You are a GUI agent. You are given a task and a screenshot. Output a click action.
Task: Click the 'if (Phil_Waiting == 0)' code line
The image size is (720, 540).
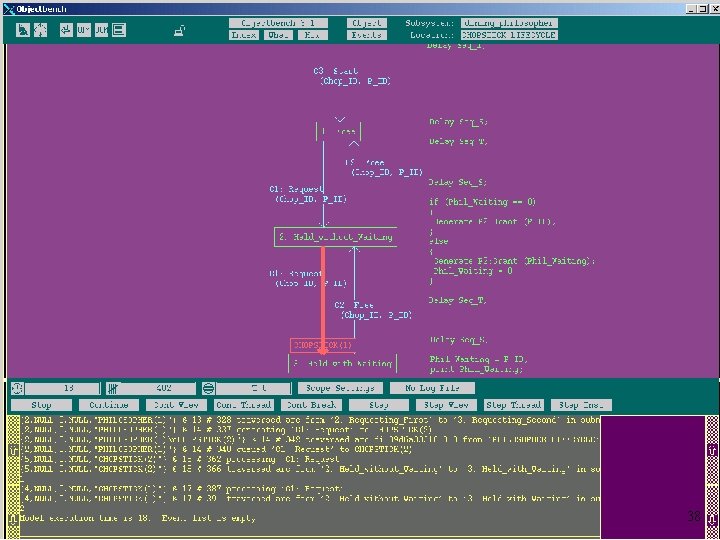(482, 202)
